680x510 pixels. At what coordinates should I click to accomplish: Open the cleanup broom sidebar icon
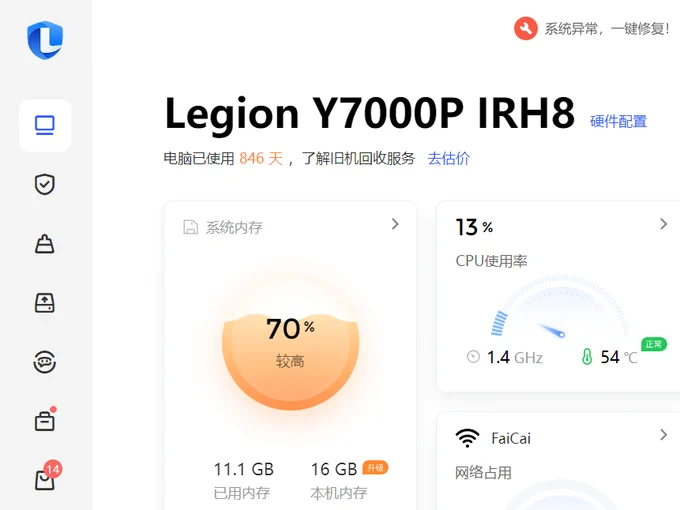tap(45, 243)
